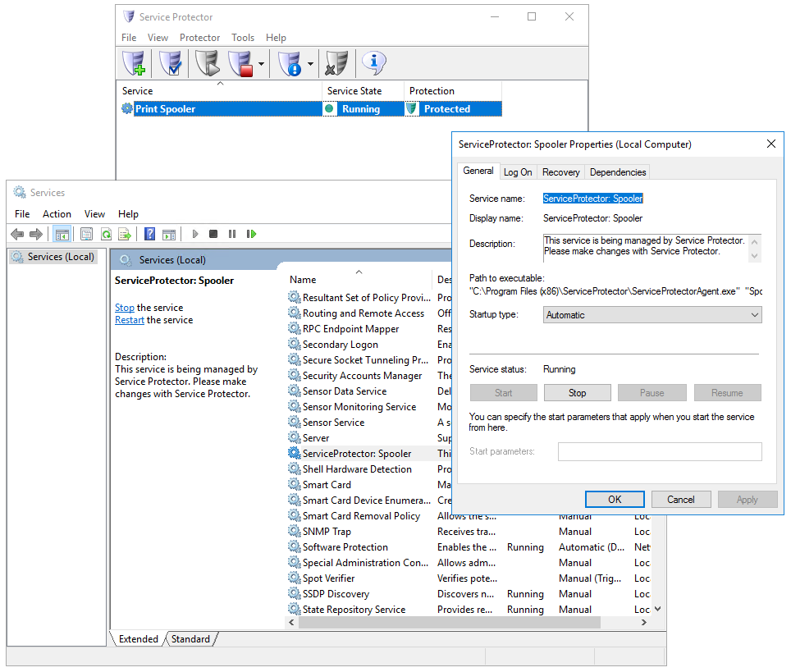791x672 pixels.
Task: Open the Action menu in Services window
Action: [x=57, y=214]
